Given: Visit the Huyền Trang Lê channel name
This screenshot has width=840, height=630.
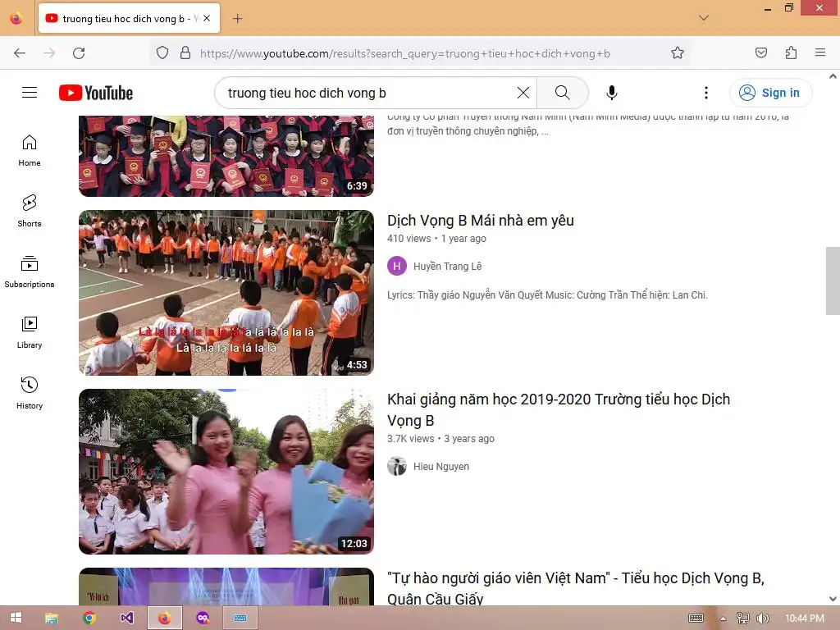Looking at the screenshot, I should coord(447,267).
